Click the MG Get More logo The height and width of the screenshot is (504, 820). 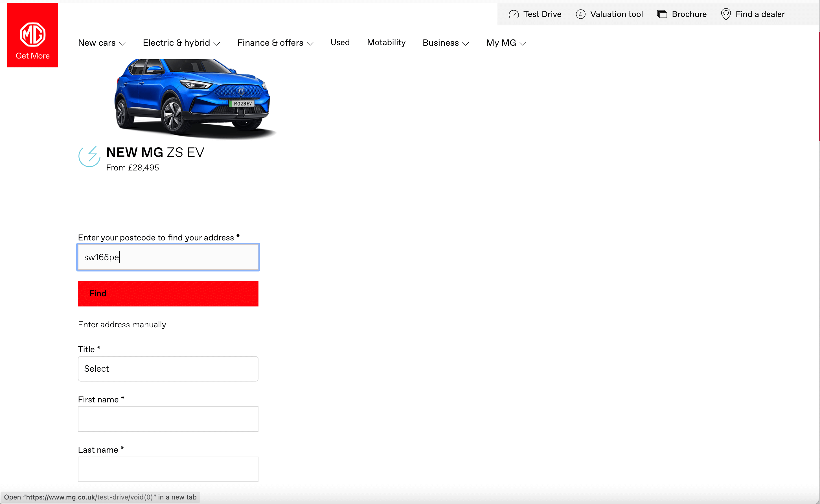pyautogui.click(x=33, y=35)
